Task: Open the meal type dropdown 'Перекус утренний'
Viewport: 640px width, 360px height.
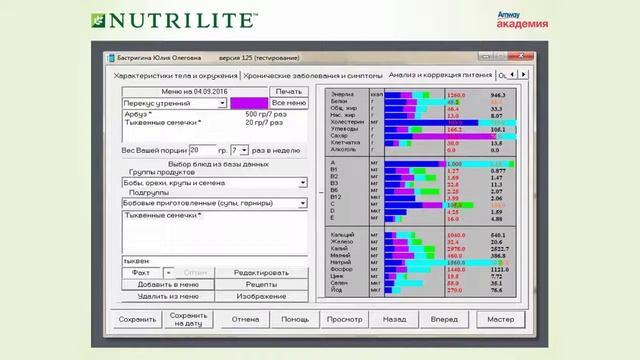Action: coord(222,103)
